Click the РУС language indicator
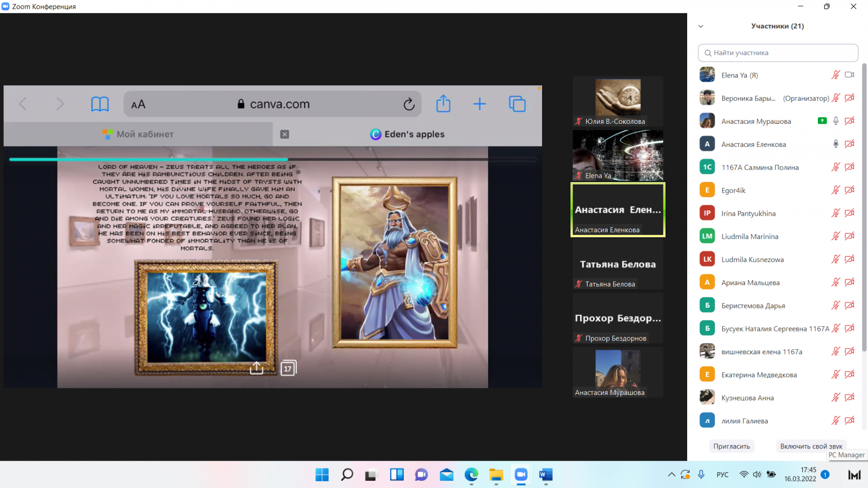This screenshot has height=488, width=868. click(x=722, y=475)
